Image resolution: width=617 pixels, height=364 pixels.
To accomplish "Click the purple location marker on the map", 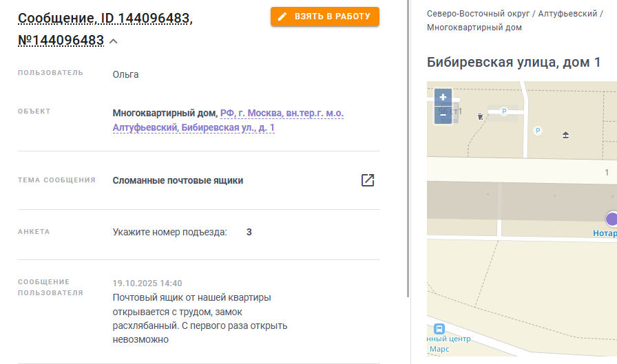I will [611, 219].
